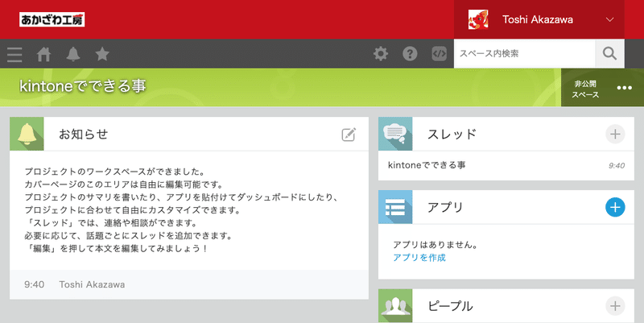Click the kintoneでできる事 space title
644x323 pixels.
click(x=83, y=86)
